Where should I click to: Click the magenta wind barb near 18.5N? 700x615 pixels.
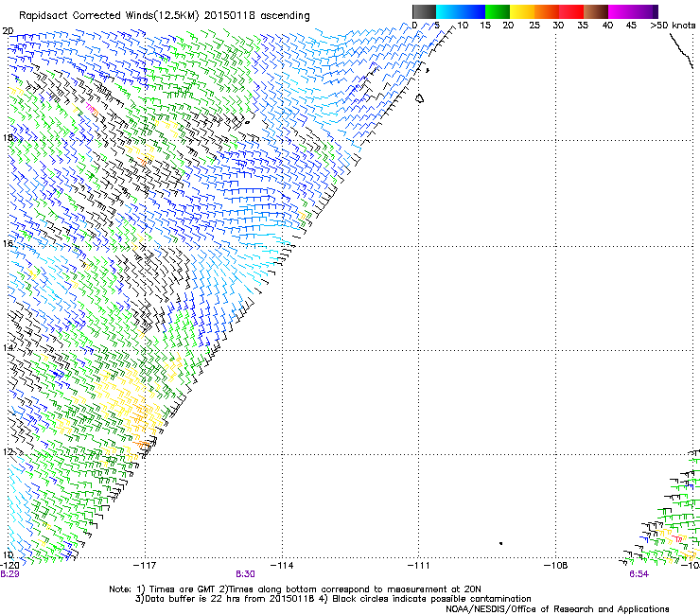coord(90,108)
